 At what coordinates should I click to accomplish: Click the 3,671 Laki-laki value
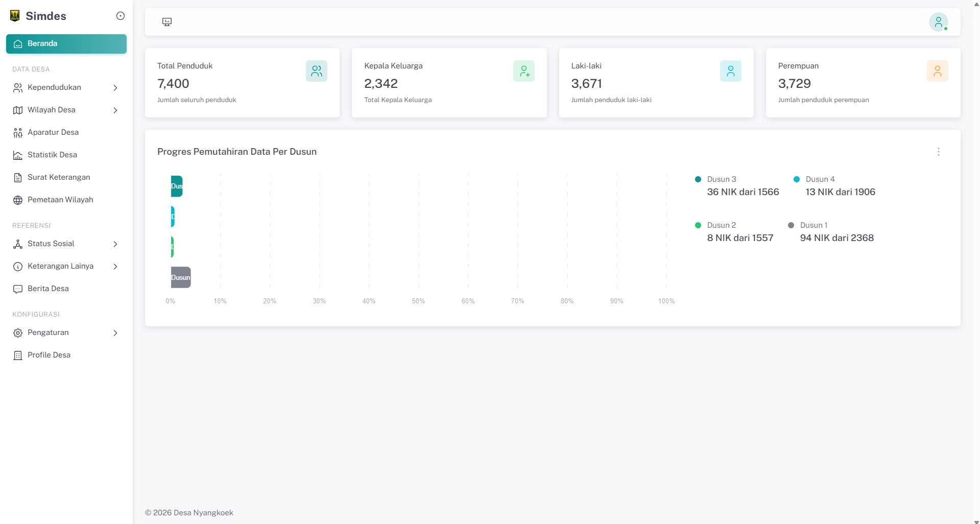[586, 84]
